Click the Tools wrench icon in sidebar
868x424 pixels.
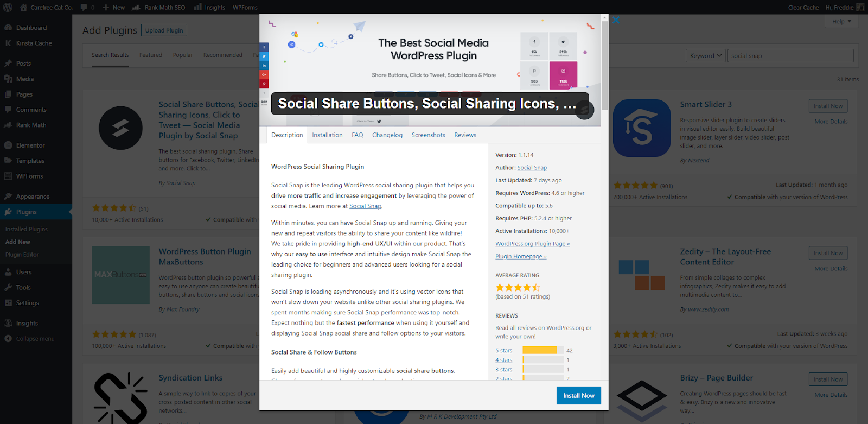point(8,288)
